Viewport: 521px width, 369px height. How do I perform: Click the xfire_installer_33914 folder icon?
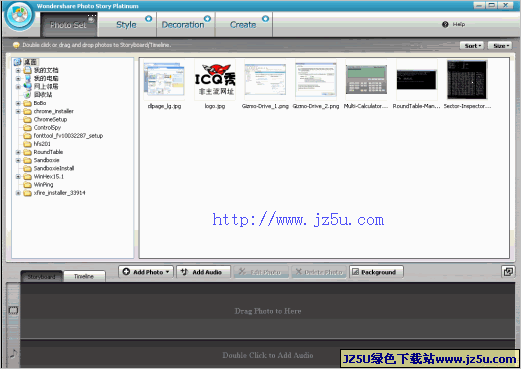click(x=28, y=193)
